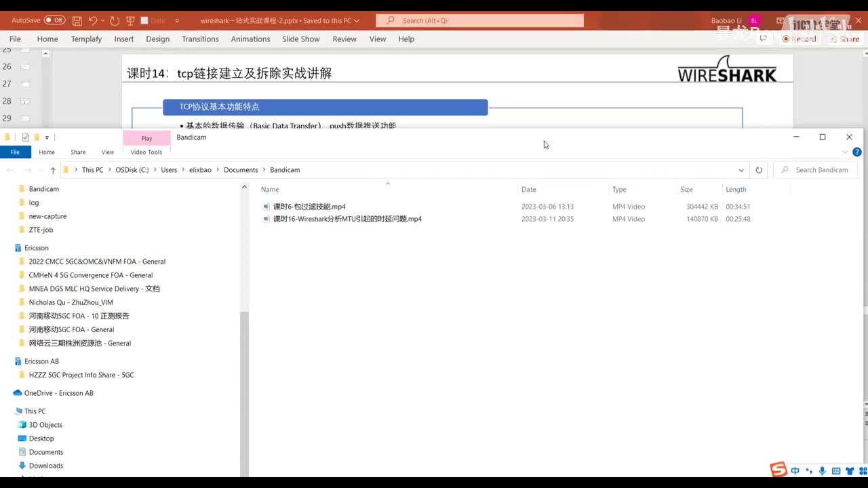This screenshot has width=868, height=488.
Task: Open the Slide Show ribbon tab
Action: tap(301, 39)
